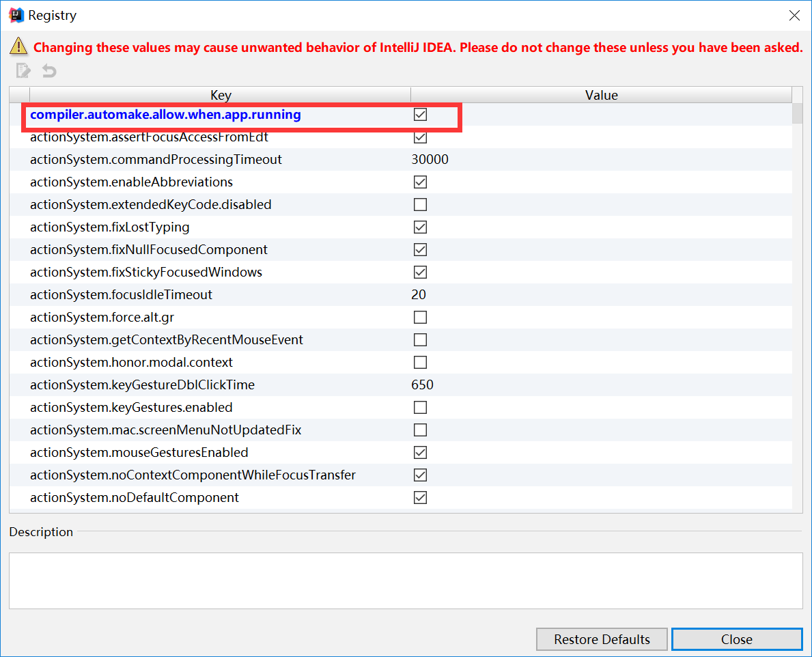Click the table's vertical scrollbar thumb
Image resolution: width=812 pixels, height=657 pixels.
(x=798, y=113)
